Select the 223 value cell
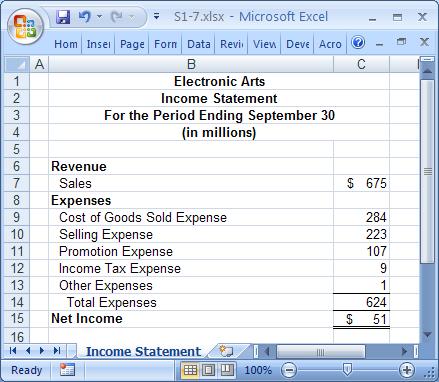439x382 pixels. click(361, 234)
